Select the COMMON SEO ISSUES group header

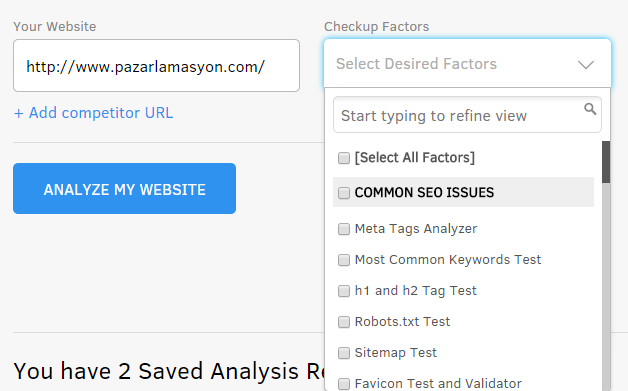pyautogui.click(x=463, y=192)
